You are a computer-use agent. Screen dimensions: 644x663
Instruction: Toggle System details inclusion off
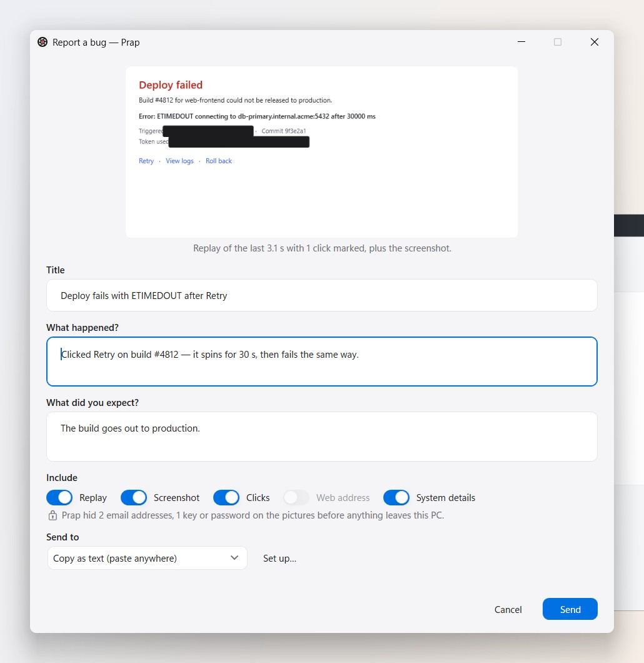pos(396,498)
